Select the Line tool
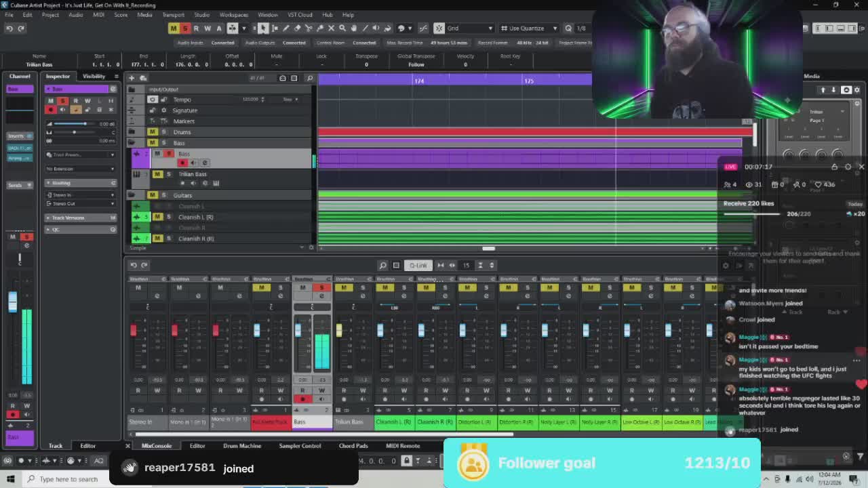This screenshot has height=488, width=868. [x=365, y=28]
